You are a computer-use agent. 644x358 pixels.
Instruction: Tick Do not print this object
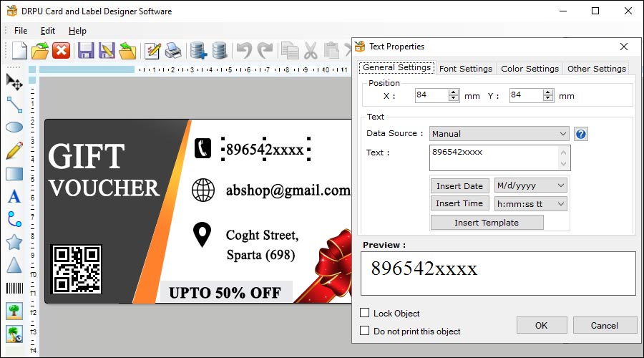364,331
